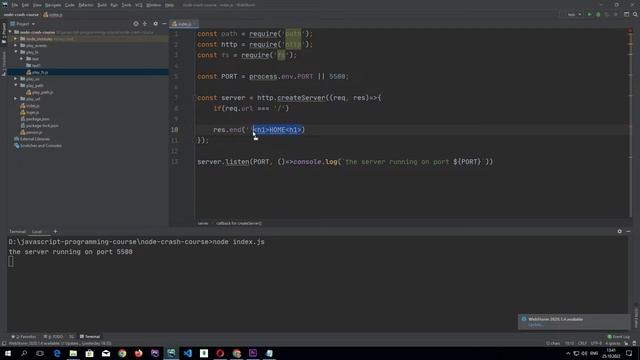Viewport: 640px width, 360px height.
Task: Click the Update link in WebStorm notification
Action: tap(536, 325)
